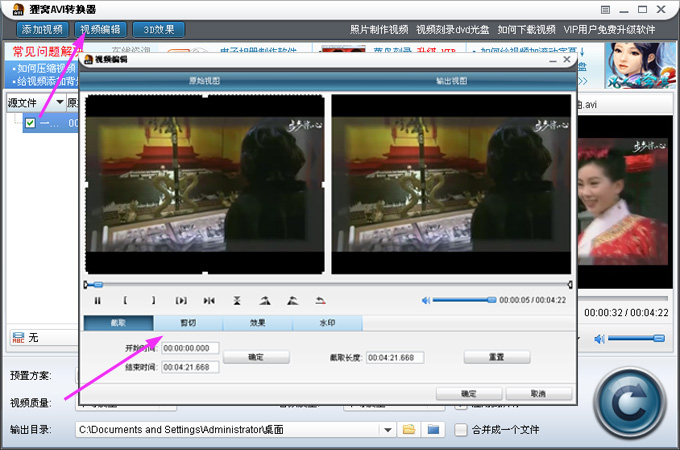The height and width of the screenshot is (450, 680).
Task: Click the output view preview pane
Action: point(451,184)
